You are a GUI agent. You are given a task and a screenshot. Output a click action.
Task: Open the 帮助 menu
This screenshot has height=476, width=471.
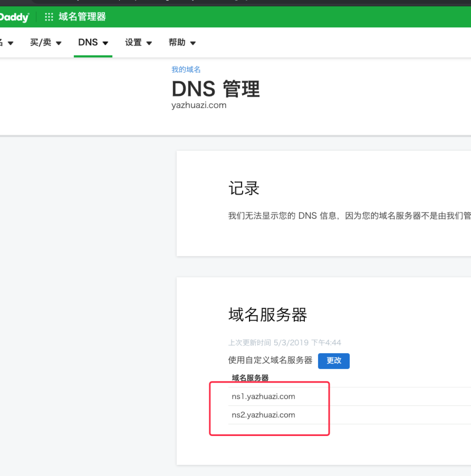click(x=177, y=42)
